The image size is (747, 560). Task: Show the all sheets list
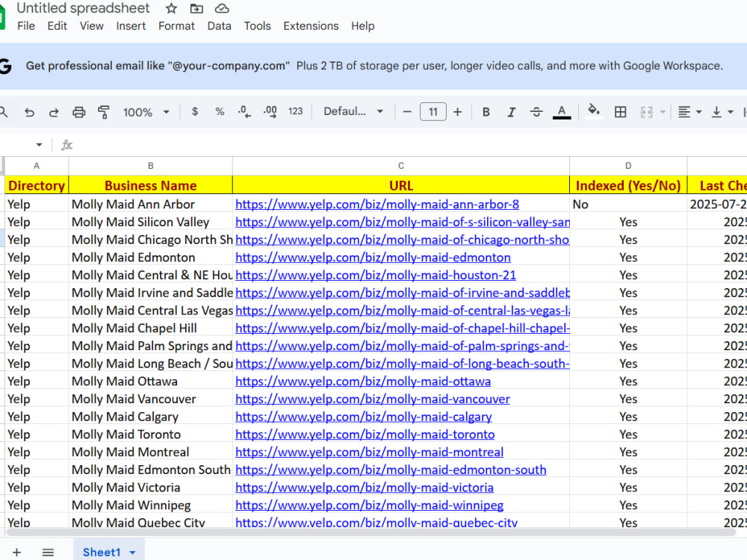pos(48,553)
